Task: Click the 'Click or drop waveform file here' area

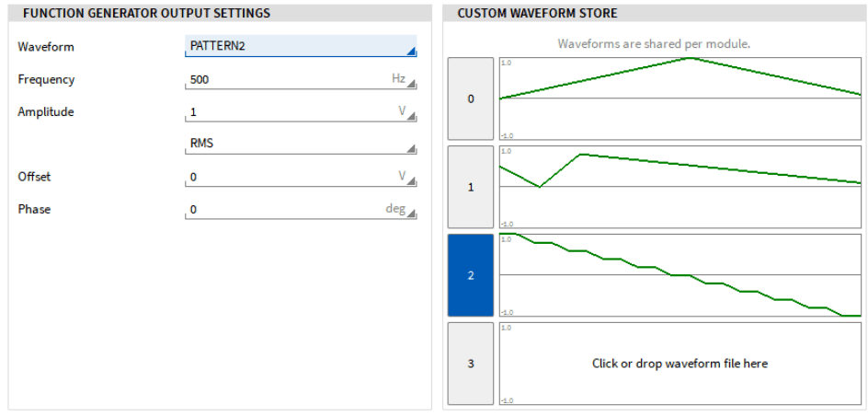Action: [x=680, y=364]
